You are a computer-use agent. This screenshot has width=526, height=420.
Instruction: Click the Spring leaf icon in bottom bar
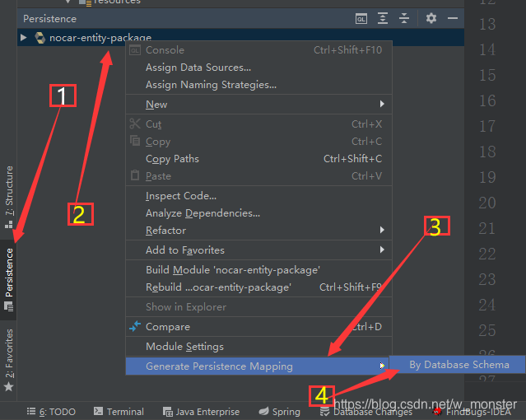(x=264, y=411)
